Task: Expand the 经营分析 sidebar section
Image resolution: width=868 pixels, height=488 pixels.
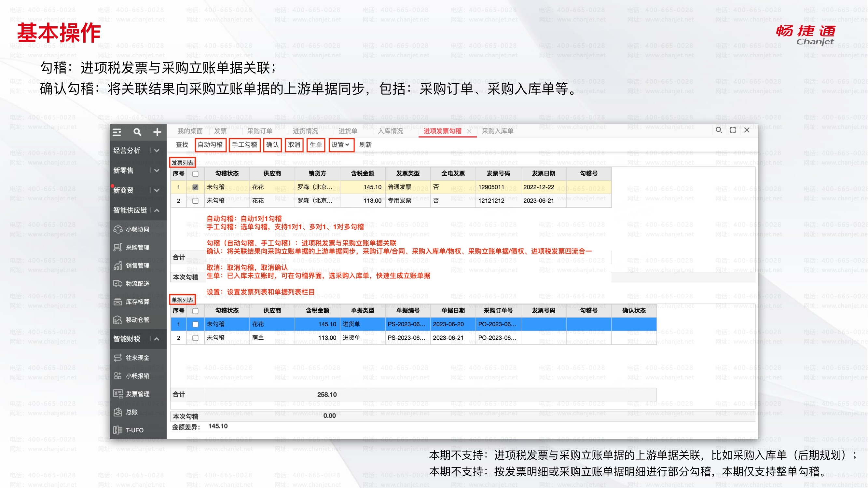Action: click(x=157, y=151)
